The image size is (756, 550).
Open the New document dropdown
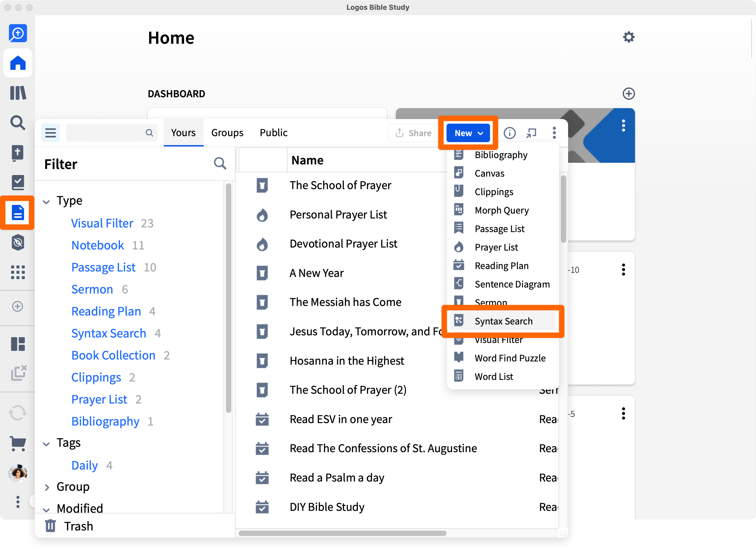(468, 133)
